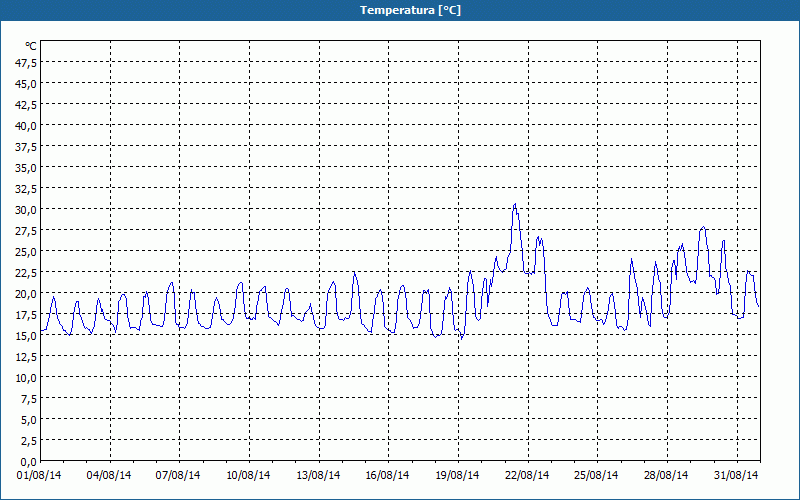Click the 13/08/14 date label

318,475
